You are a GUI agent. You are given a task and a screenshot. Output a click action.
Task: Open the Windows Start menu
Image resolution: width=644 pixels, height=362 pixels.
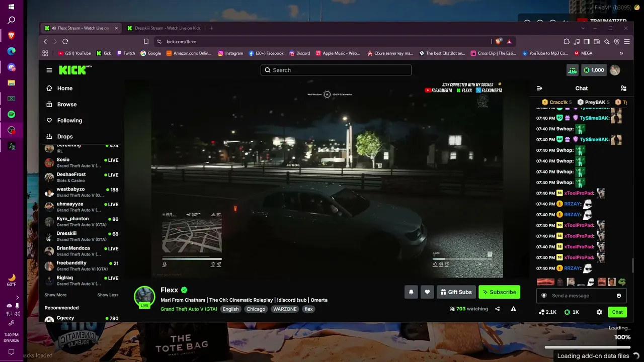11,7
